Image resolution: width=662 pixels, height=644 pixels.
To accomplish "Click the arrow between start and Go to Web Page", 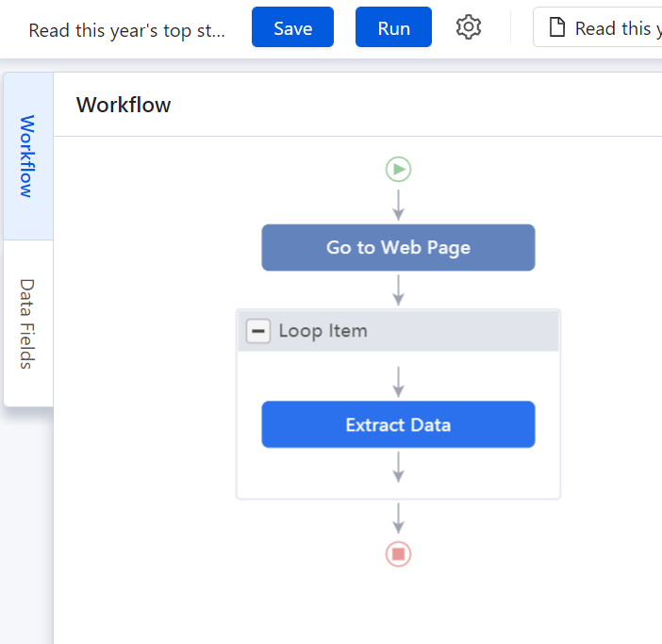I will click(398, 206).
